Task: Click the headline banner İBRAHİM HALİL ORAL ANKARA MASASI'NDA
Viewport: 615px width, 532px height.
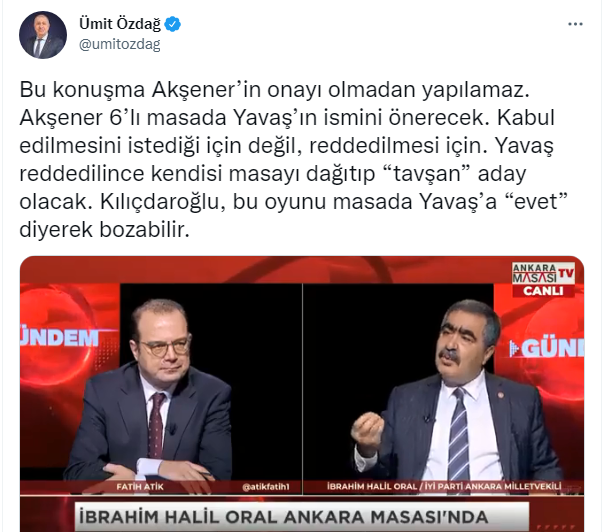Action: coord(284,517)
